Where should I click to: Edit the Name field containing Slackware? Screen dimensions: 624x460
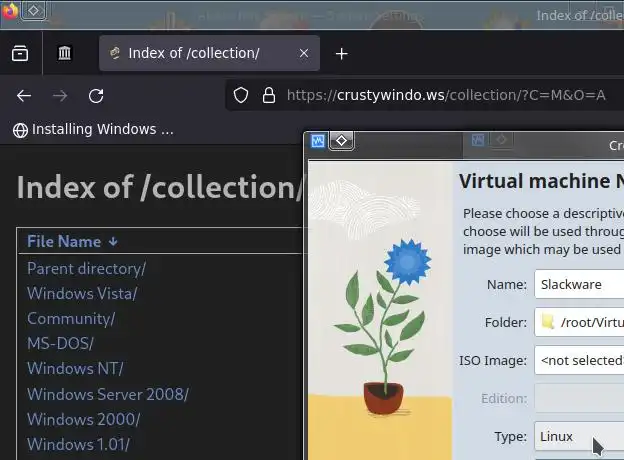(579, 284)
